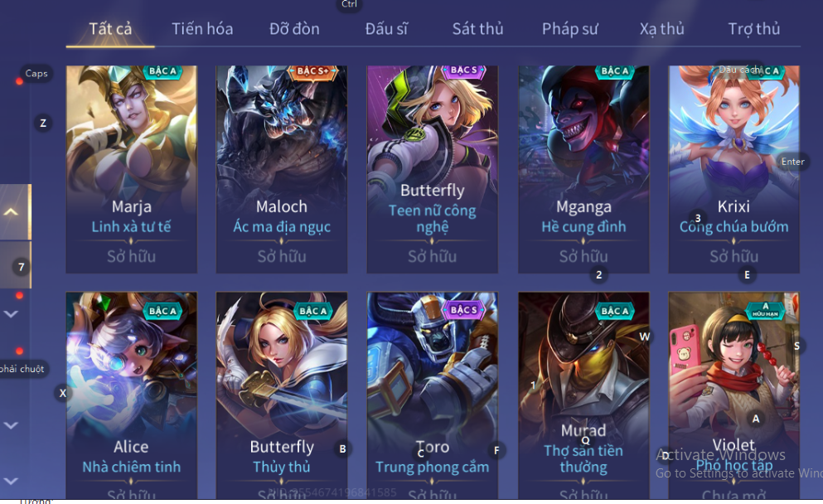Click the BẬC A badge on Marja

point(162,71)
